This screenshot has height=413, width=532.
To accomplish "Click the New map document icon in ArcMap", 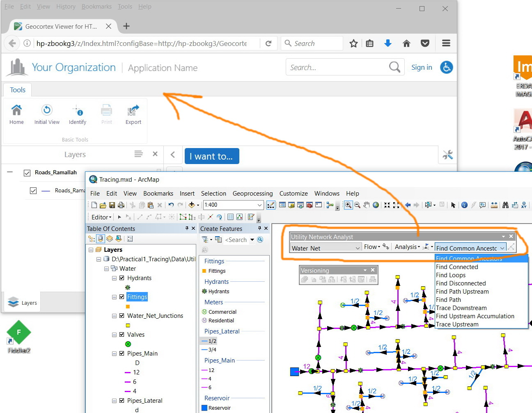I will point(94,205).
